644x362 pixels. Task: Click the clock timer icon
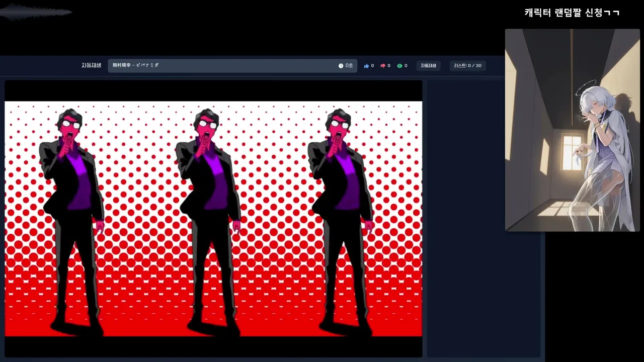click(x=341, y=66)
